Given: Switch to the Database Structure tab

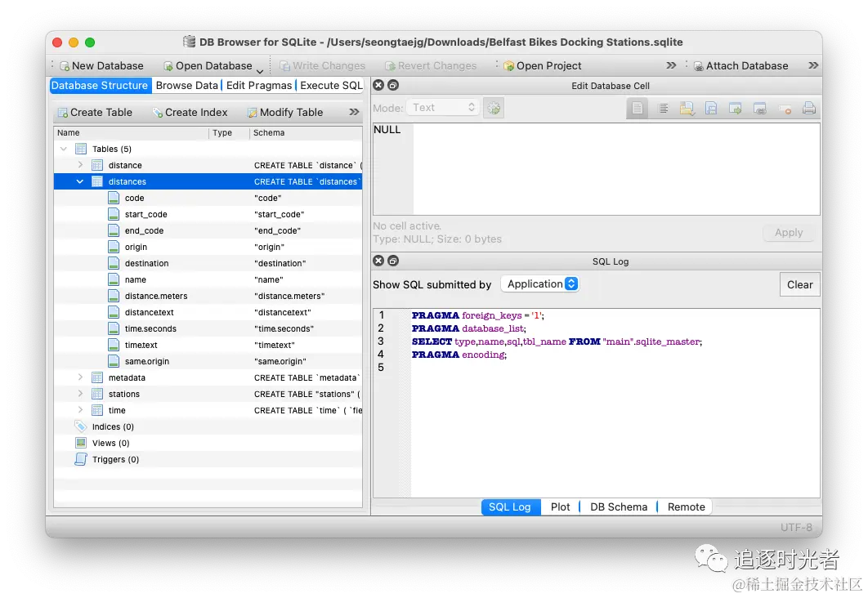Looking at the screenshot, I should (x=100, y=85).
